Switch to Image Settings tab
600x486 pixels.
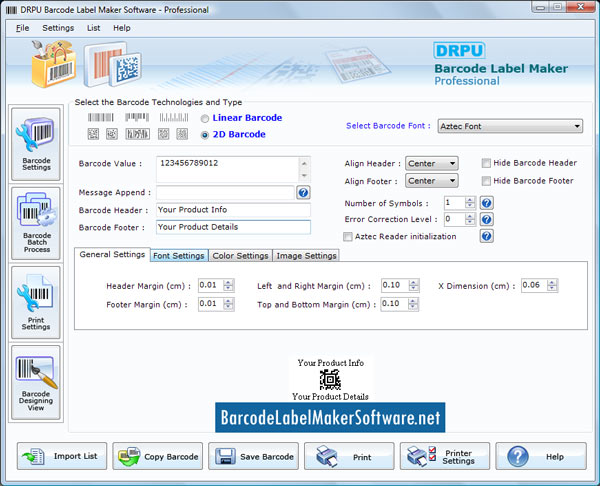pyautogui.click(x=307, y=256)
